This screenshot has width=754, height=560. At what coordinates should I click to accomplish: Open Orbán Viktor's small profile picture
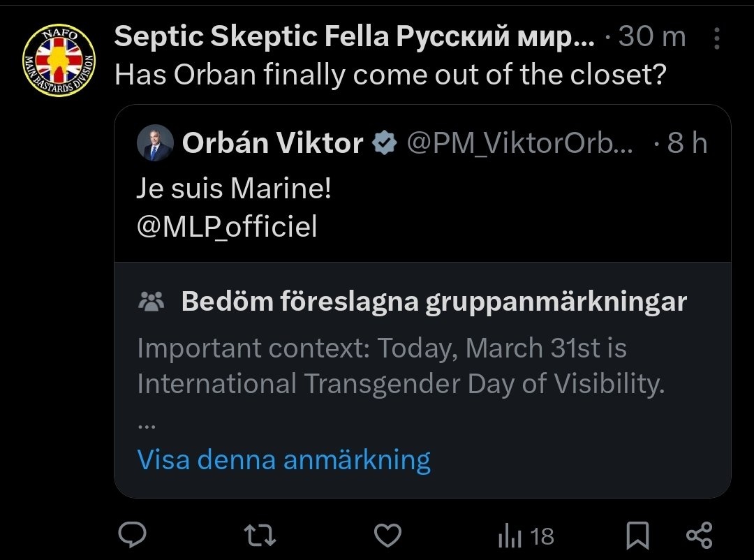pyautogui.click(x=154, y=144)
